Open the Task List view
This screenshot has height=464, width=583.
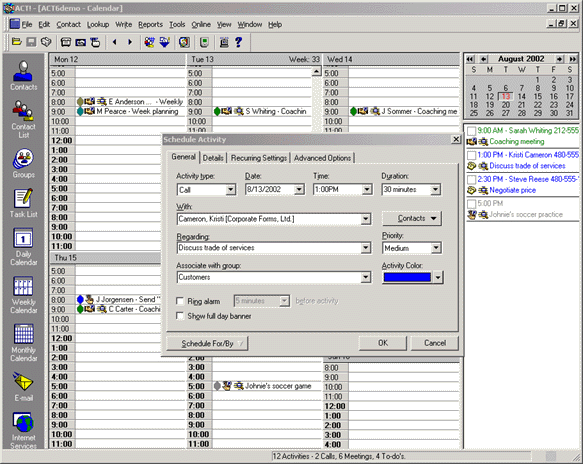[23, 203]
